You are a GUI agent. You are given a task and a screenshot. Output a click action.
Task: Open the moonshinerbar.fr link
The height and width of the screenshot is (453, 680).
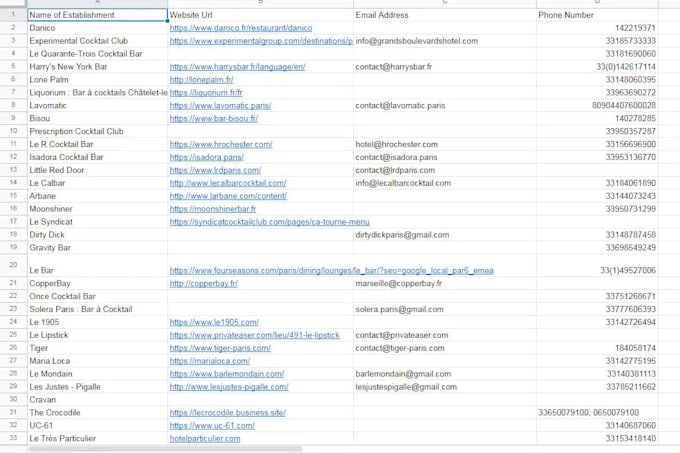click(x=212, y=209)
